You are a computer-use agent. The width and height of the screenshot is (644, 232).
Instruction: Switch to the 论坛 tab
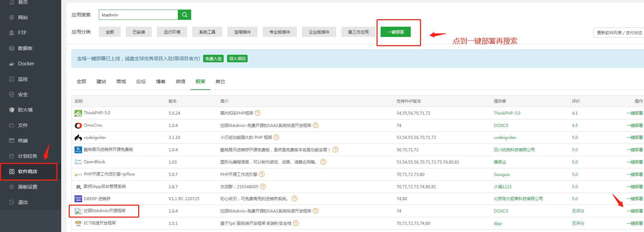(x=141, y=81)
